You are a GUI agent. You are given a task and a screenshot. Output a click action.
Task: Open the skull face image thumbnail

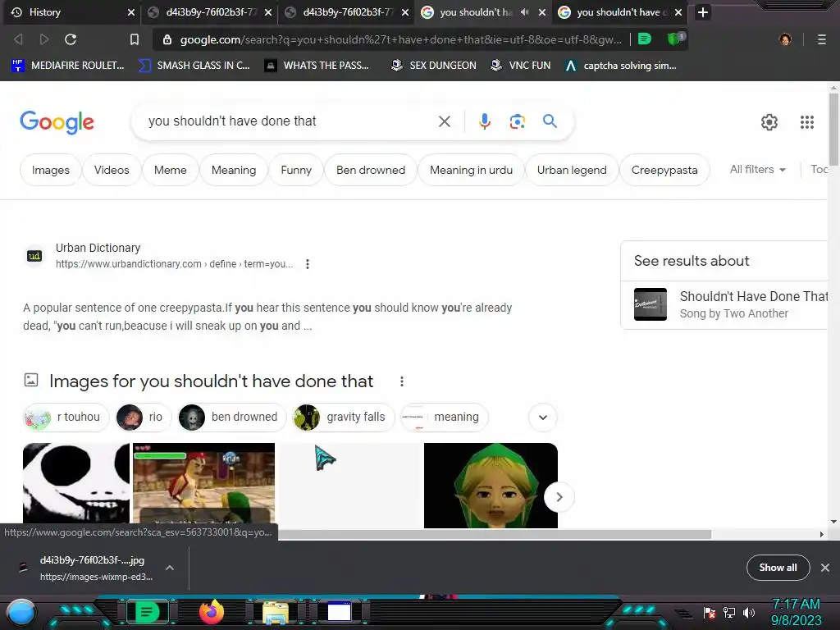tap(76, 482)
